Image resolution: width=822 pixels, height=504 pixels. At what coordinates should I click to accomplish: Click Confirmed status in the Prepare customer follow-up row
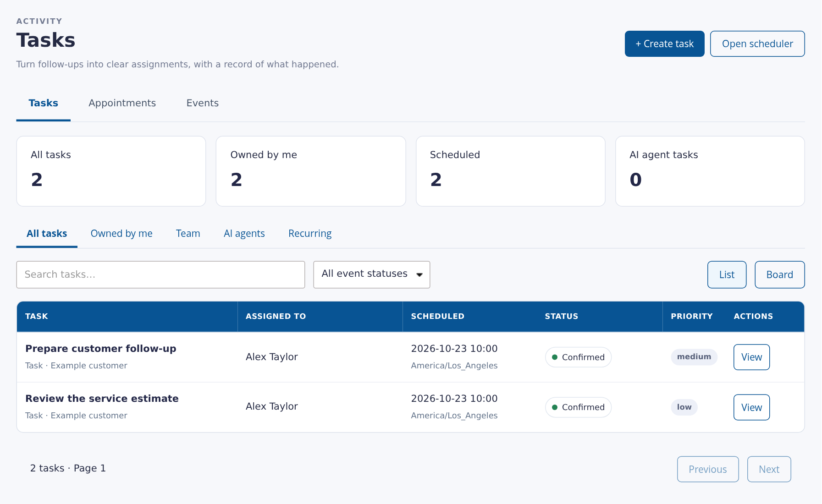click(578, 357)
